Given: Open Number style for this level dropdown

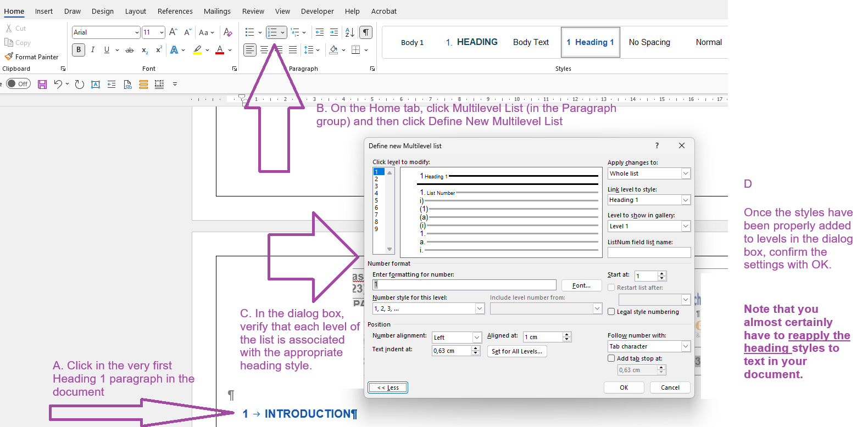Looking at the screenshot, I should [x=480, y=308].
